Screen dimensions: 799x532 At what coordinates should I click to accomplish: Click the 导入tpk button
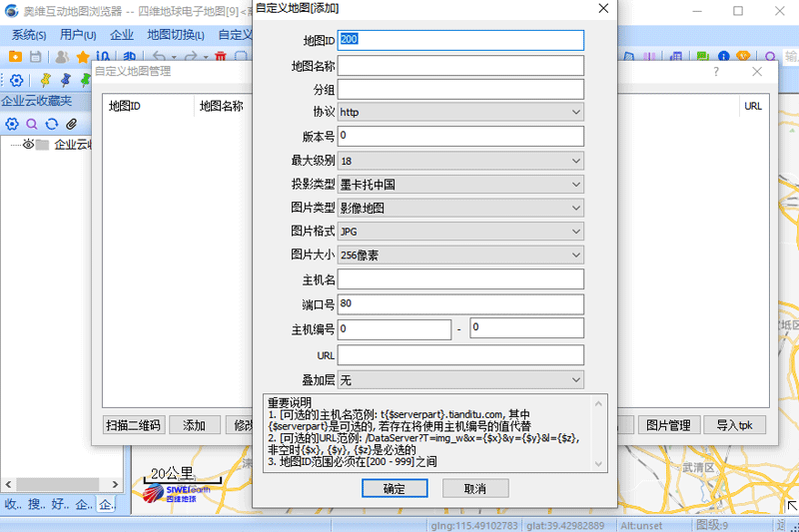pyautogui.click(x=734, y=425)
